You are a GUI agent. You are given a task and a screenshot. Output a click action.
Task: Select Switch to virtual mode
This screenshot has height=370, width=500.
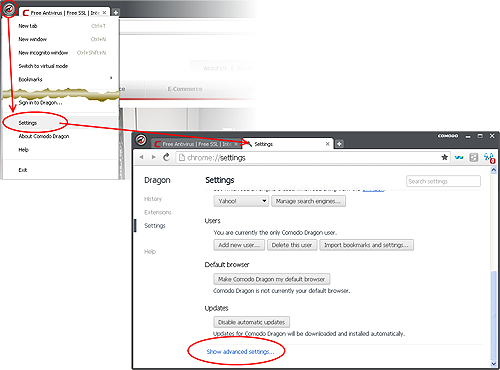click(x=61, y=66)
